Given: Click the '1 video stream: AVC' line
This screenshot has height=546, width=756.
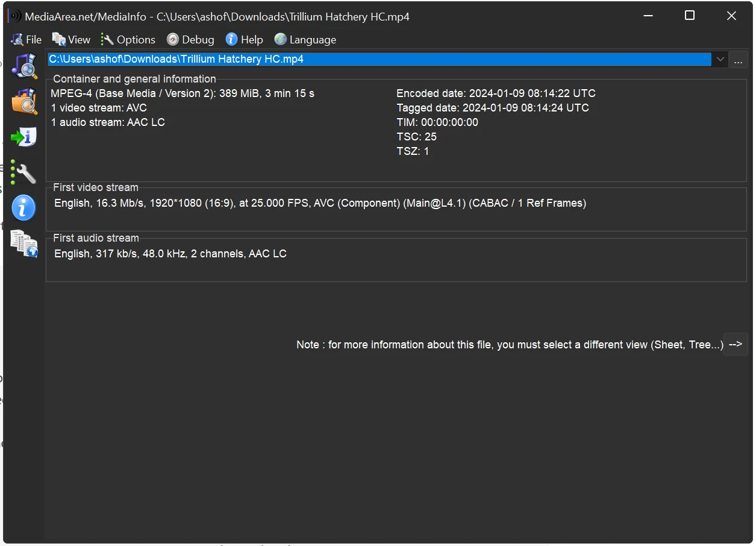Looking at the screenshot, I should pyautogui.click(x=99, y=108).
